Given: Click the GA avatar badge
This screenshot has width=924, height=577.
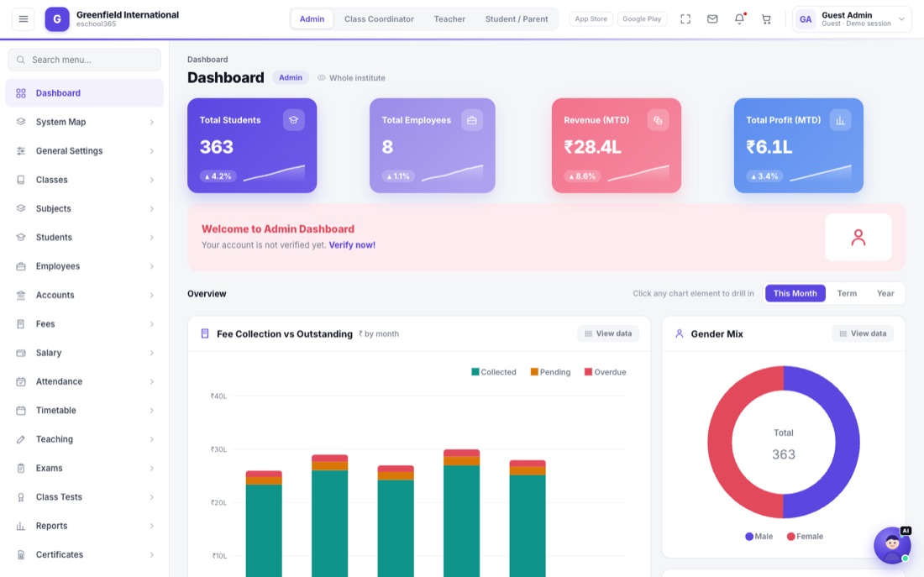Looking at the screenshot, I should (806, 18).
